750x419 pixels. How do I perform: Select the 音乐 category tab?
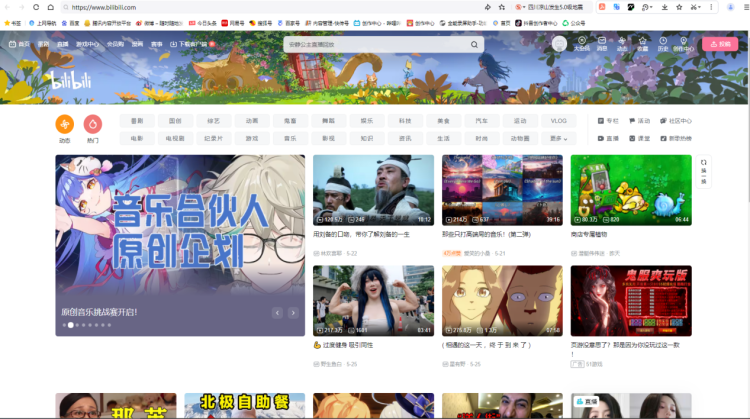coord(289,139)
